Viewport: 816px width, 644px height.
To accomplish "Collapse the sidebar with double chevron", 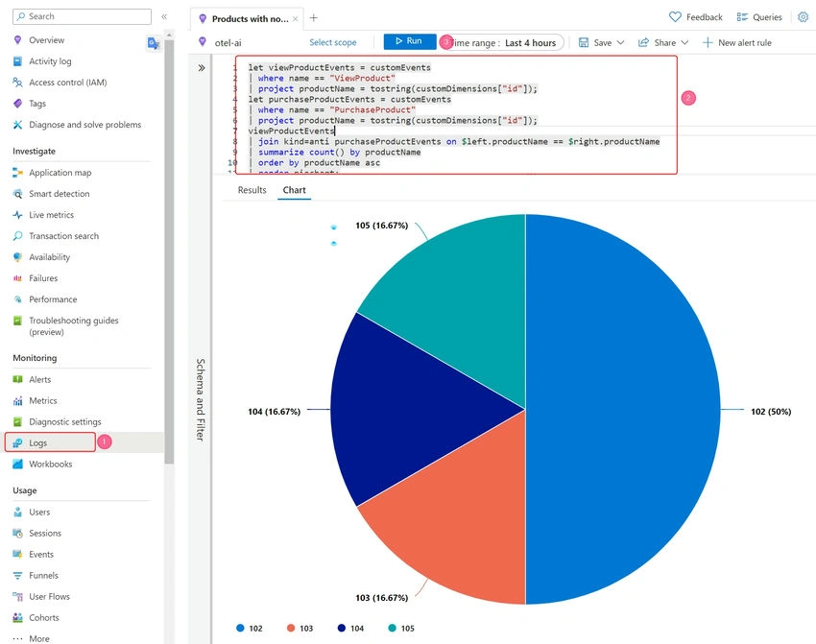I will (x=164, y=16).
